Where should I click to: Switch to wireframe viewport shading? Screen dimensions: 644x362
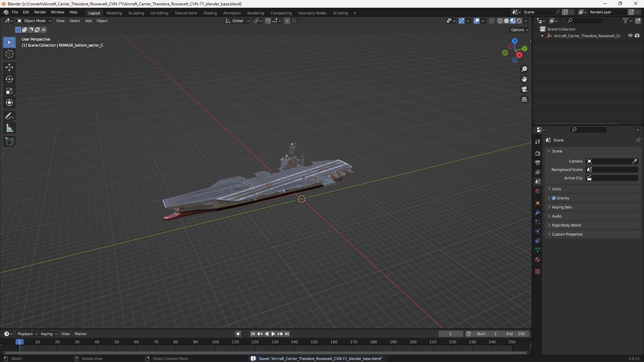tap(500, 21)
